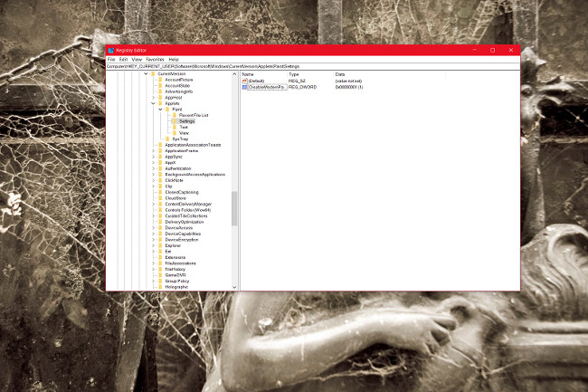Collapse the CurrentVersion tree node

[x=146, y=74]
